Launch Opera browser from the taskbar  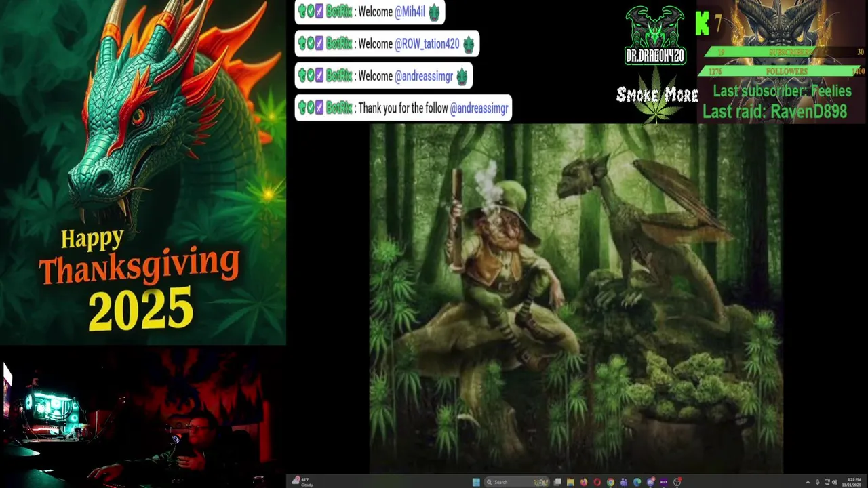click(x=597, y=482)
